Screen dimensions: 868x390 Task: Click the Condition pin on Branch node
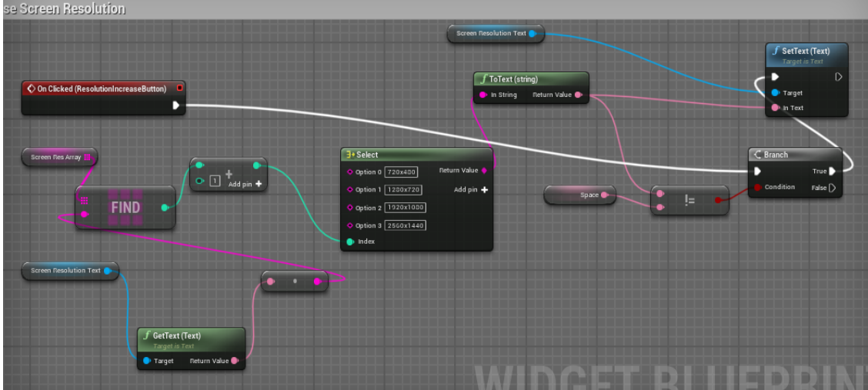pyautogui.click(x=757, y=187)
